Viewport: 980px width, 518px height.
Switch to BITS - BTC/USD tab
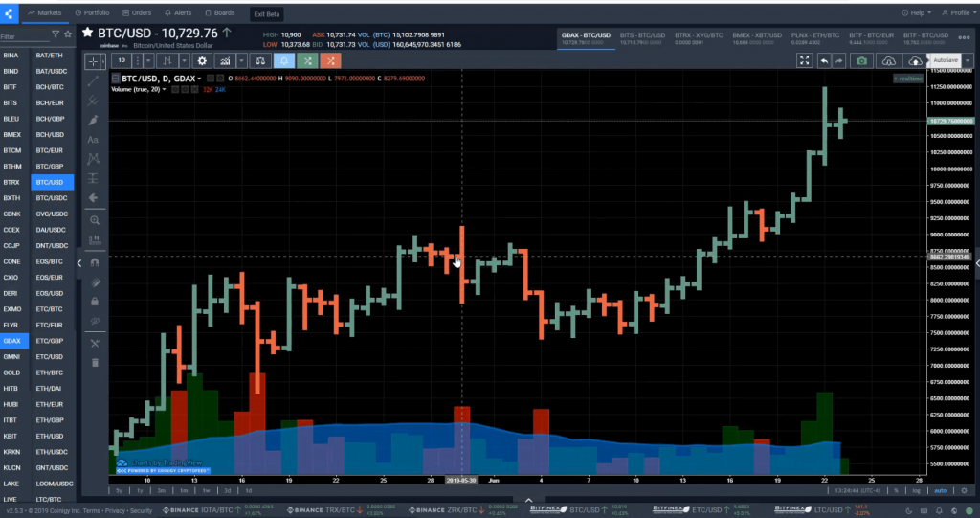[642, 38]
